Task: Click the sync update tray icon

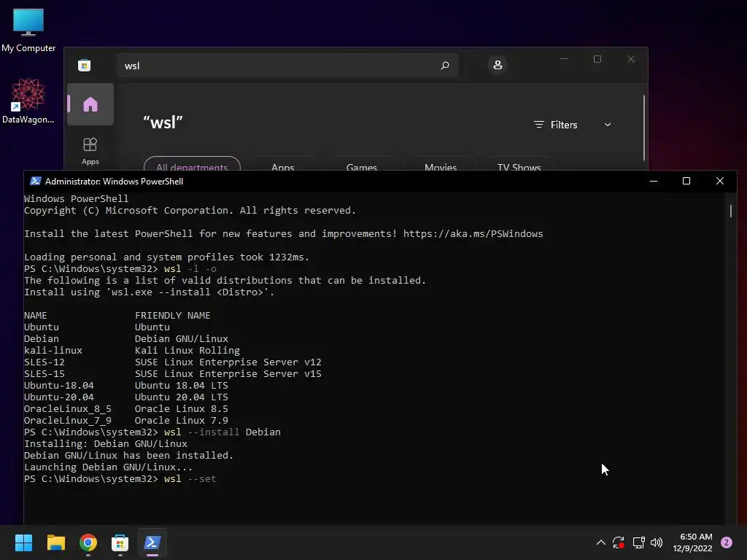Action: coord(619,542)
